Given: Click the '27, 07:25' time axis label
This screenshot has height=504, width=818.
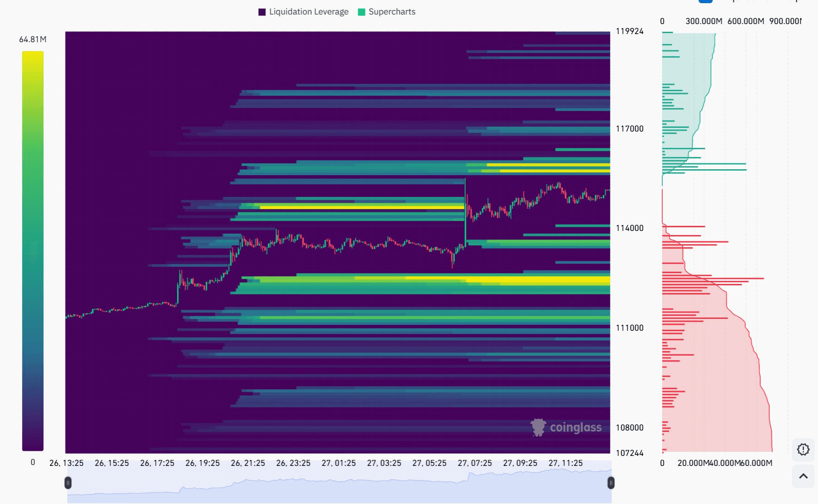Looking at the screenshot, I should pyautogui.click(x=474, y=463).
